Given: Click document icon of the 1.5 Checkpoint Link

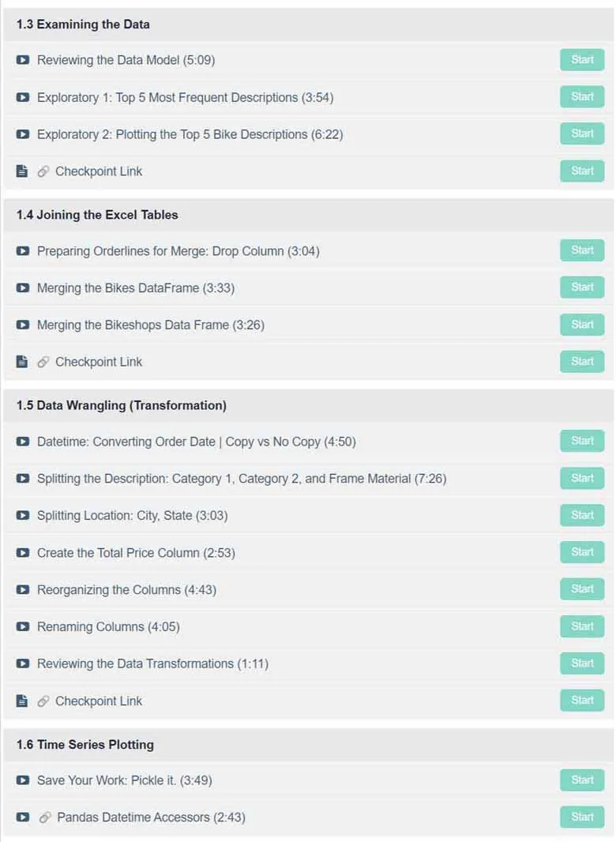Looking at the screenshot, I should [x=22, y=701].
